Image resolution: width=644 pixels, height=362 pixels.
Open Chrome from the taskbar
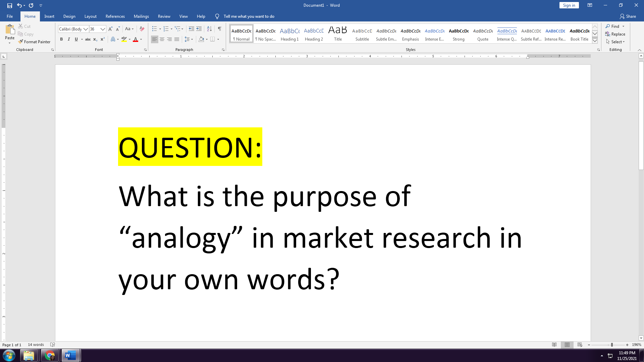(x=50, y=355)
